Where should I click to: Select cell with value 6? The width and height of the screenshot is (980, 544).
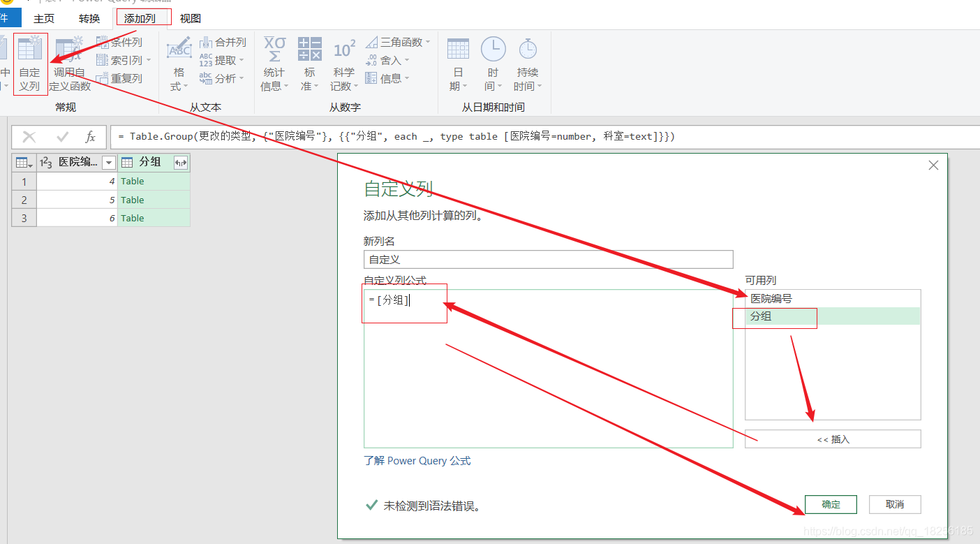[77, 218]
